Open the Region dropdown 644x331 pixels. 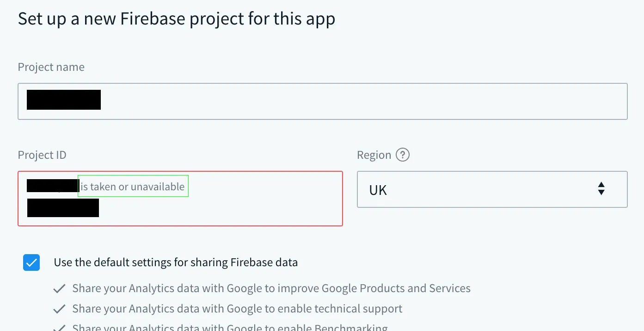click(x=492, y=189)
